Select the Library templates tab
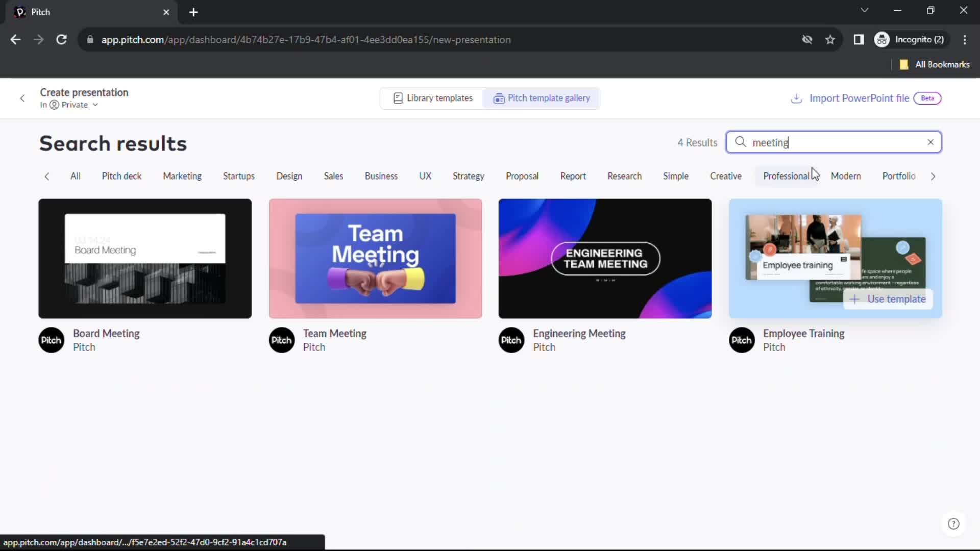The image size is (980, 551). 433,97
